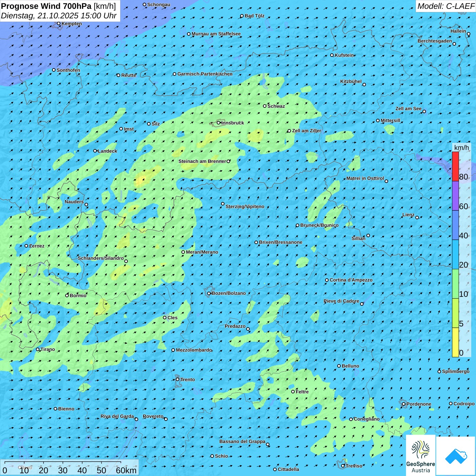Click the Kitzbühel label

point(351,81)
